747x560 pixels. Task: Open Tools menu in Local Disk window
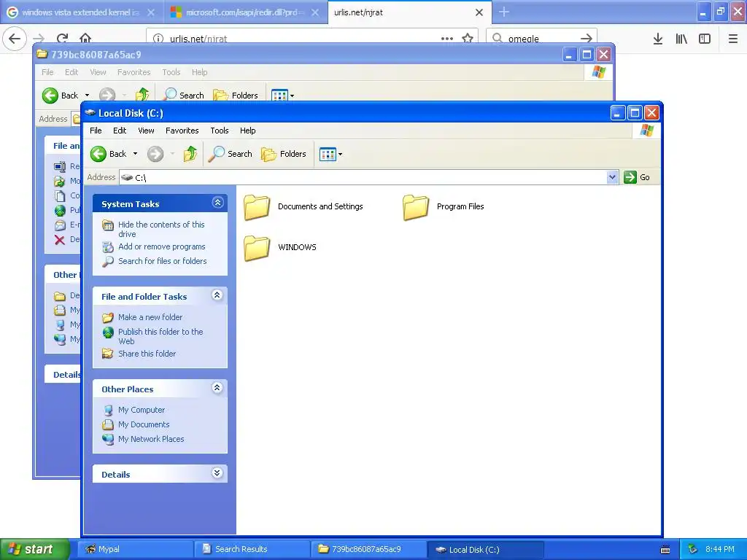pyautogui.click(x=219, y=131)
